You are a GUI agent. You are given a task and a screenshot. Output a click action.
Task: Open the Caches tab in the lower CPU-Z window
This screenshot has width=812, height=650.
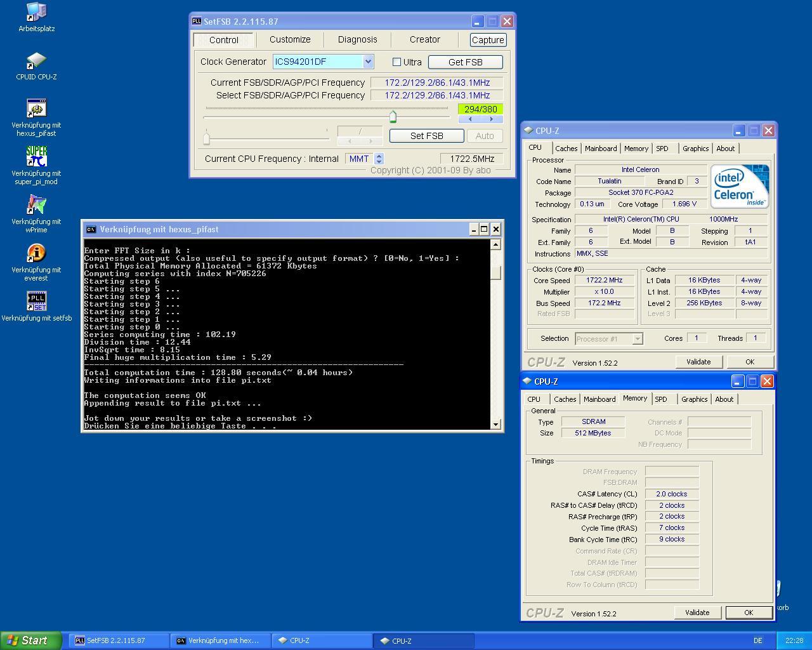(x=565, y=399)
